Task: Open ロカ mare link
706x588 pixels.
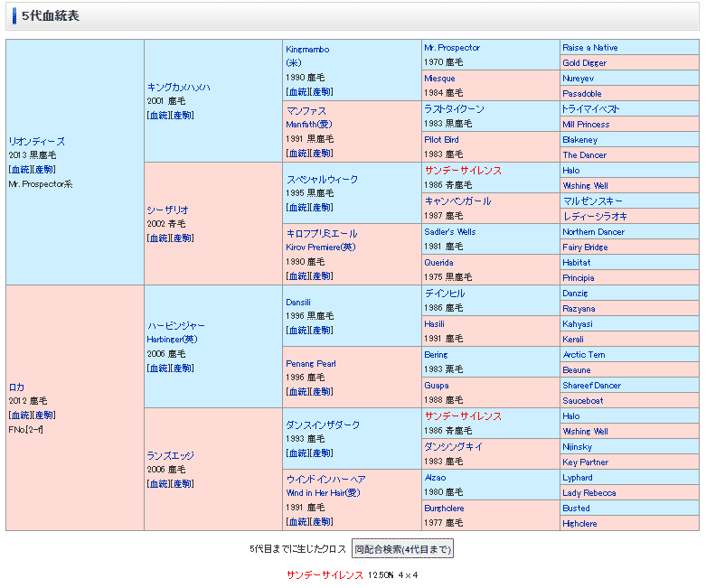Action: [16, 387]
